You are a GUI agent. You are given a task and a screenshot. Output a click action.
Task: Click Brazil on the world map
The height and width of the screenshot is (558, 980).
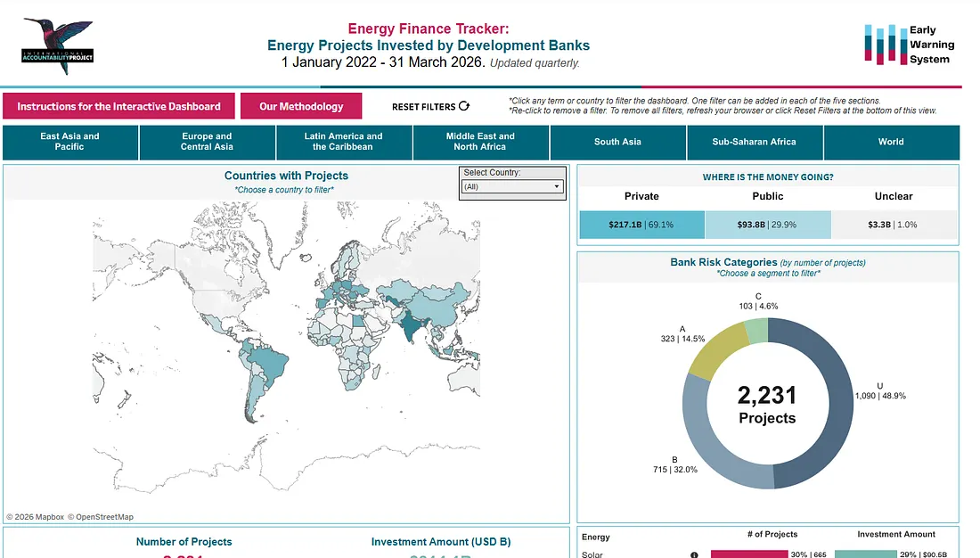coord(269,365)
